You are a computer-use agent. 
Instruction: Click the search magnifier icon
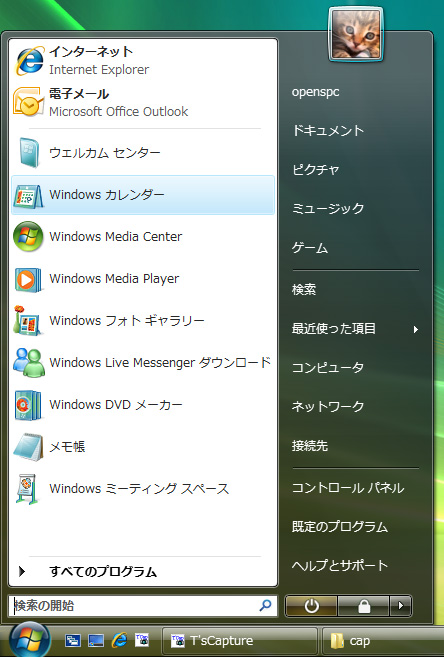pos(265,605)
